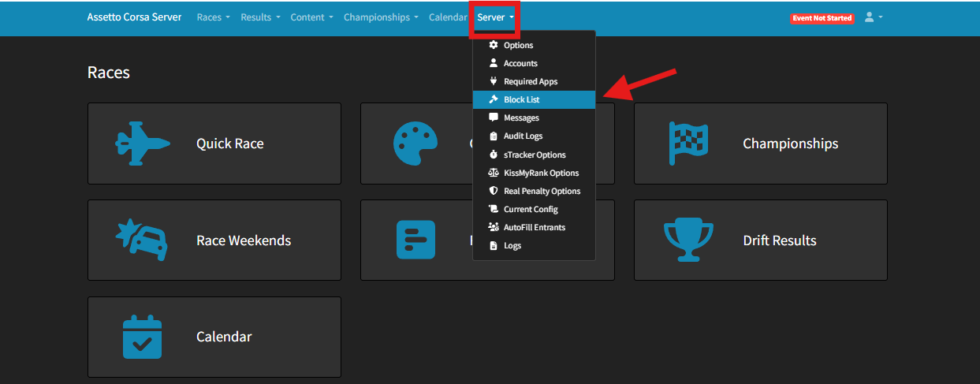Click the Races page heading

(109, 73)
